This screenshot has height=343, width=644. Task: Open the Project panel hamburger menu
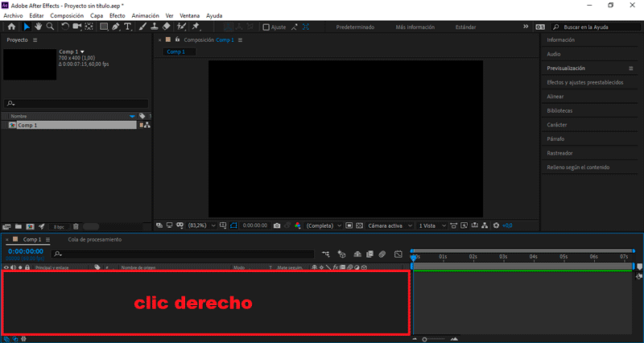coord(35,39)
